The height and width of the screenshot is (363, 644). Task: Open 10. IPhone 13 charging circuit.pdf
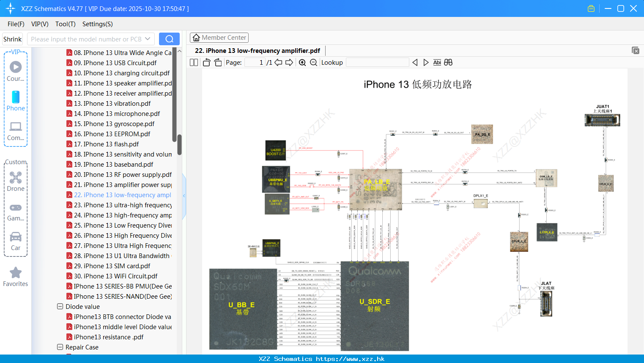[x=118, y=73]
